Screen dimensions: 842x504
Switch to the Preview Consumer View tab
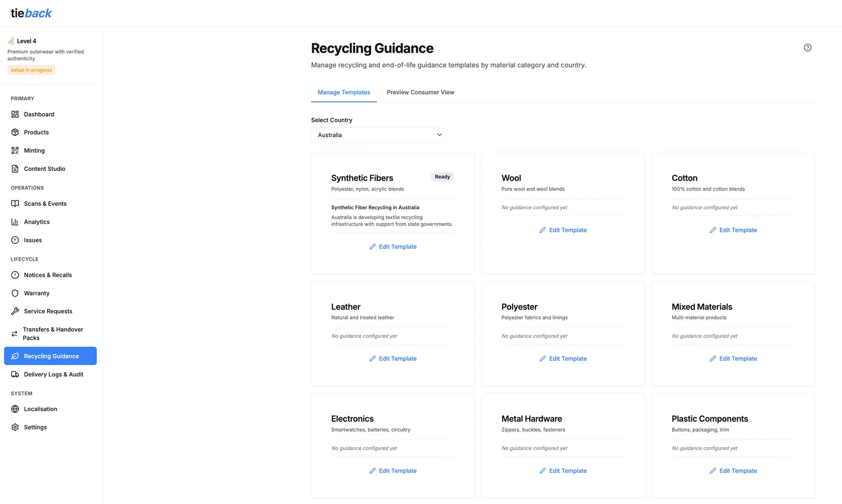coord(420,92)
